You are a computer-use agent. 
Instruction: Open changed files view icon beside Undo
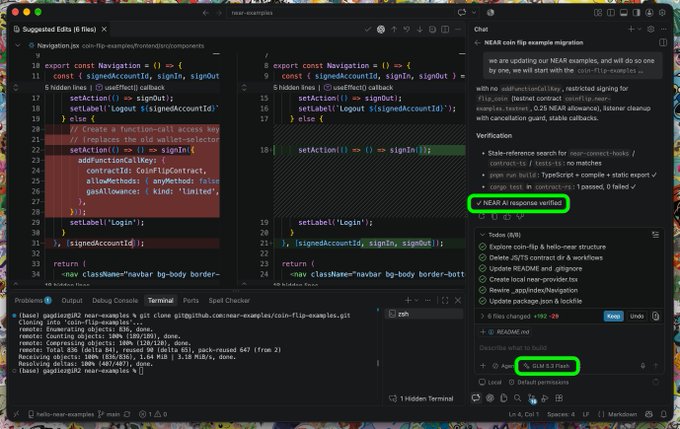coord(655,316)
